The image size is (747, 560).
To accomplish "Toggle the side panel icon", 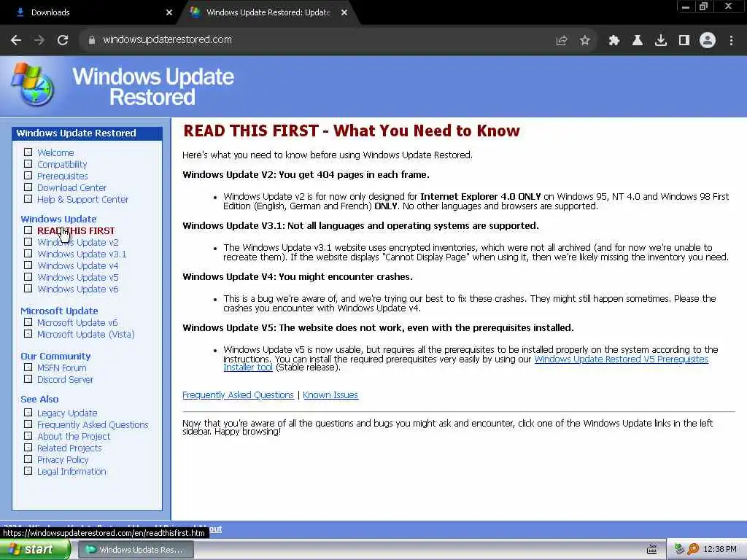I will (684, 41).
